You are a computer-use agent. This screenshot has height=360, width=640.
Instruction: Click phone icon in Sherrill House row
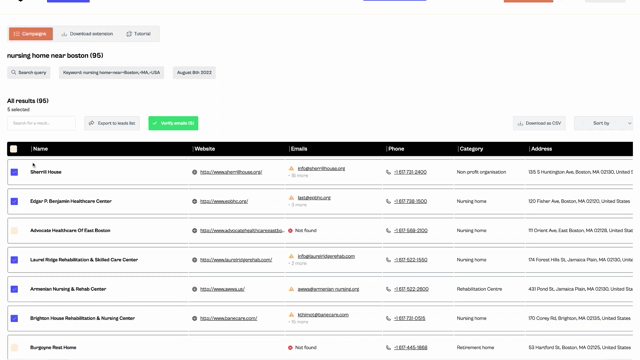click(x=388, y=172)
